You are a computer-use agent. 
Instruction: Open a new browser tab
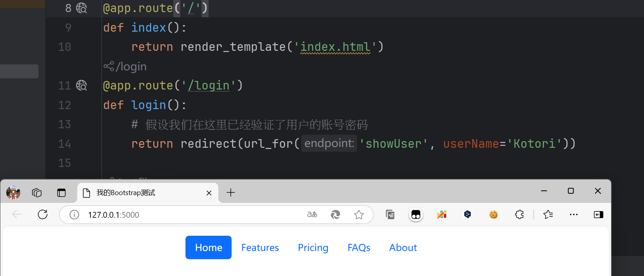click(x=231, y=193)
